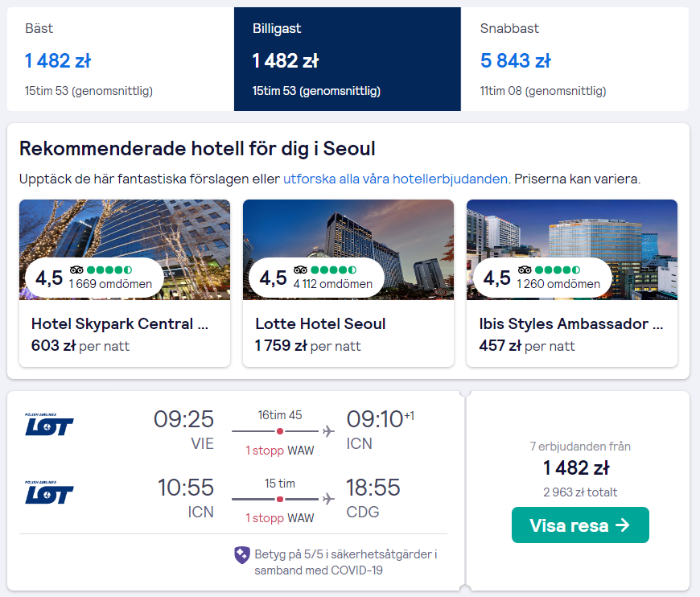The width and height of the screenshot is (700, 597).
Task: Click the return flight airplane icon
Action: click(328, 499)
